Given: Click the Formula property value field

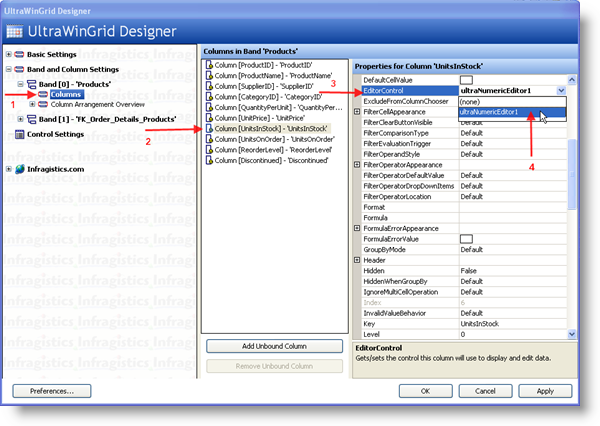Looking at the screenshot, I should coord(512,218).
